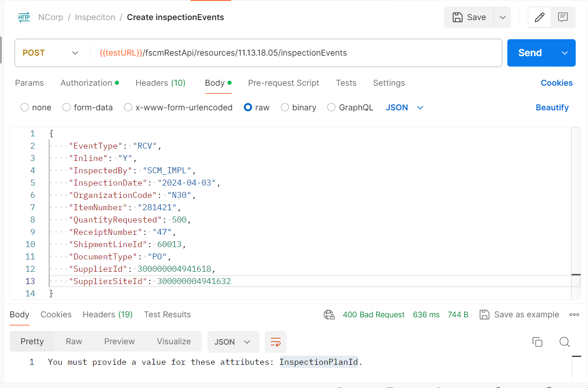Expand the Send button options arrow
Image resolution: width=588 pixels, height=388 pixels.
tap(564, 52)
